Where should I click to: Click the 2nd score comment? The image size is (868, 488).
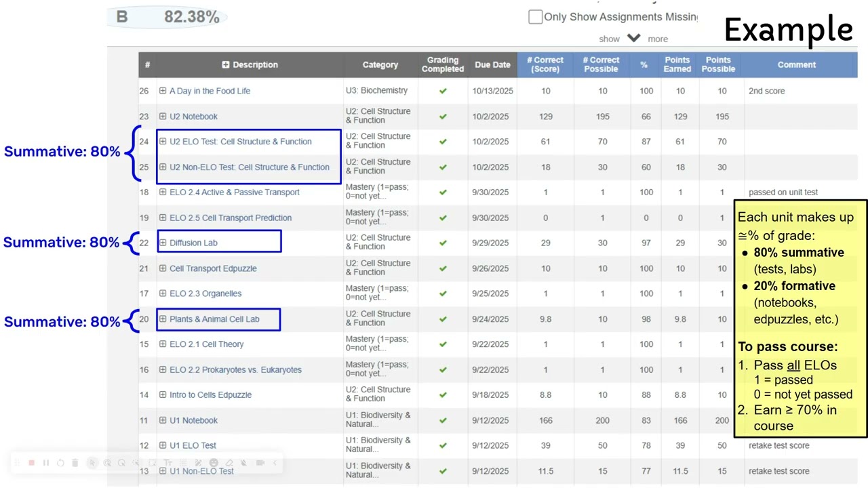click(x=766, y=91)
